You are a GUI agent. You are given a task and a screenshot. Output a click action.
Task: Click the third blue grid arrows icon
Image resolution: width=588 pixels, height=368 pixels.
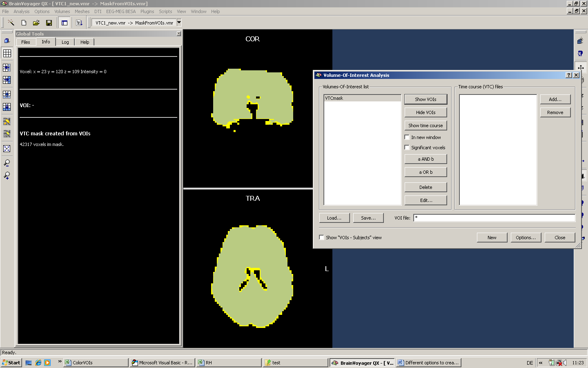point(7,94)
